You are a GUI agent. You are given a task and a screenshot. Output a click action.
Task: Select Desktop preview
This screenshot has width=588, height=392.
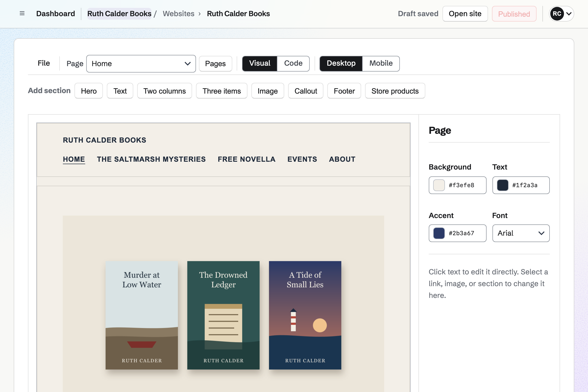pos(341,63)
